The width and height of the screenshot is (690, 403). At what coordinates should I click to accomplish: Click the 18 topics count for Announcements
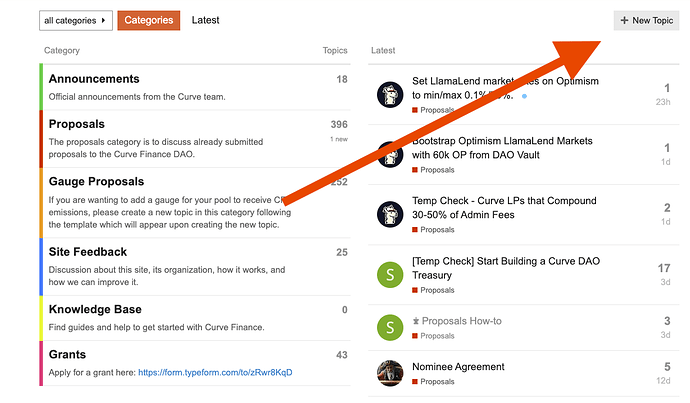coord(342,79)
